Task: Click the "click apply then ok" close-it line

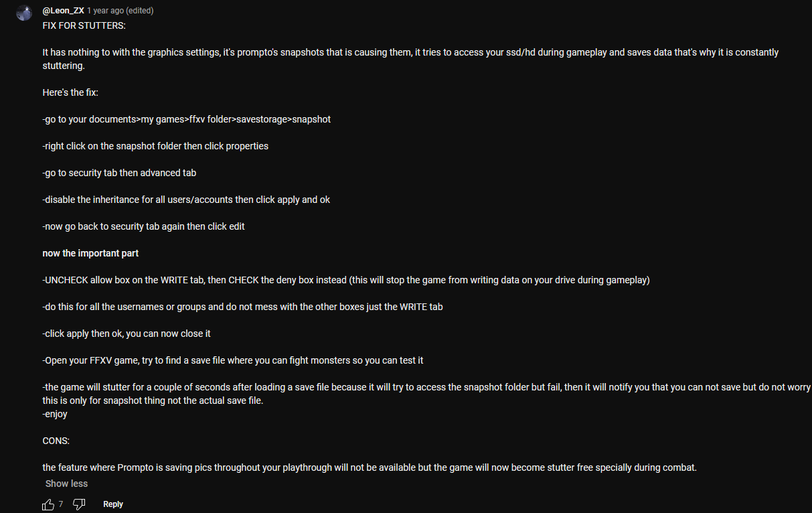Action: pyautogui.click(x=127, y=334)
